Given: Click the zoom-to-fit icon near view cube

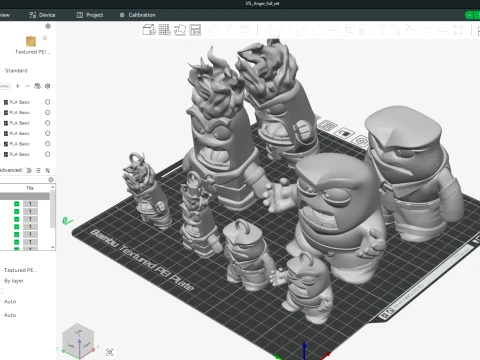Looking at the screenshot, I should click(x=110, y=352).
